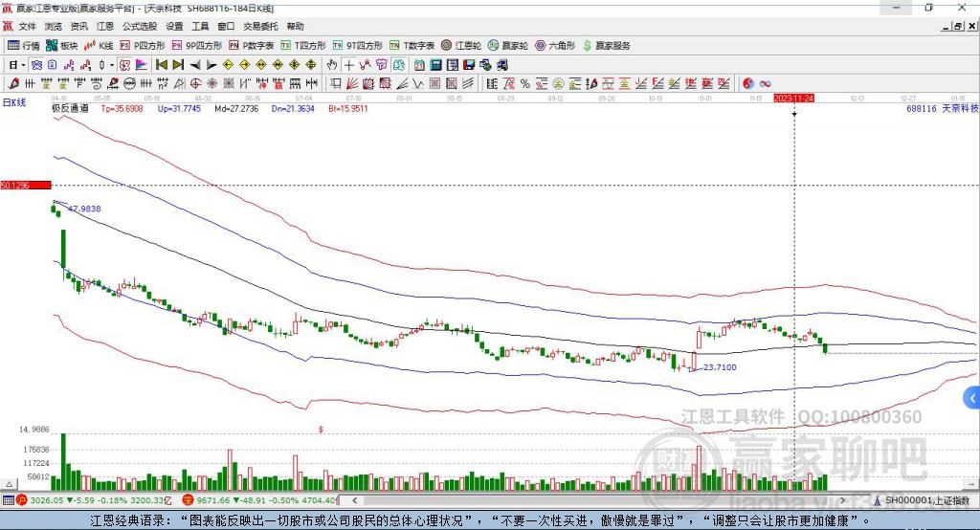Open the 公式选股 menu

point(140,26)
